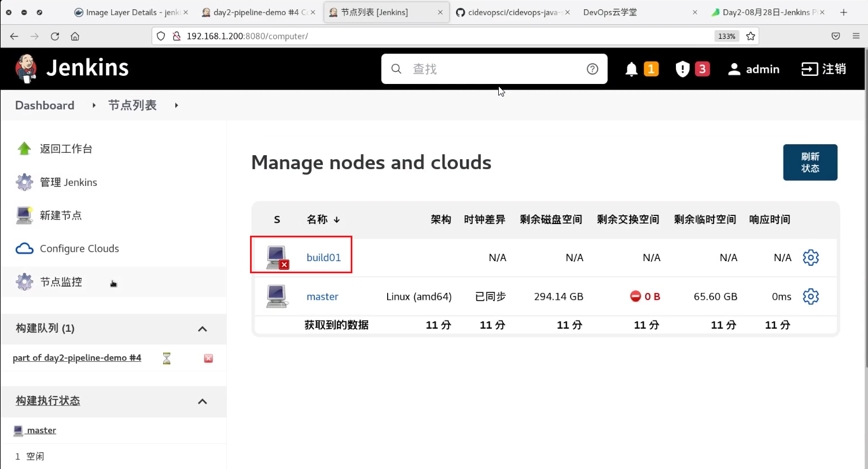Screen dimensions: 868x469
Task: Click the gear icon beside 管理 Jenkins
Action: pos(24,182)
